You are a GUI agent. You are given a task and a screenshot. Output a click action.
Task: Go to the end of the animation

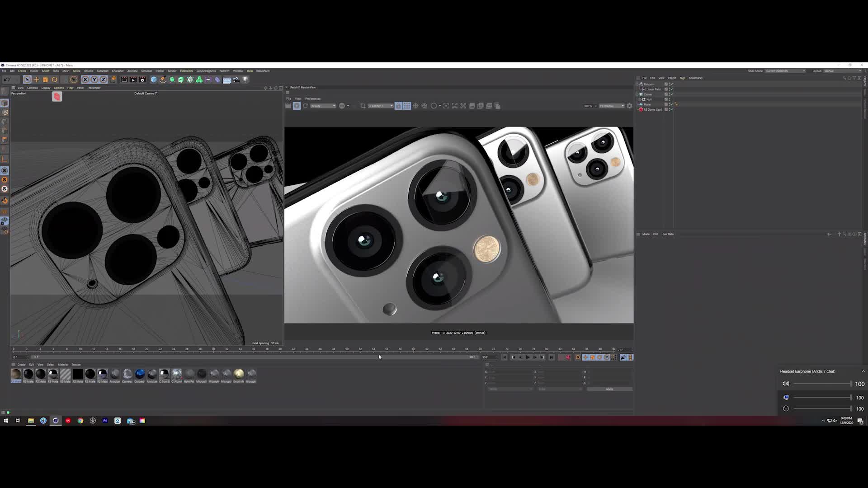coord(551,357)
